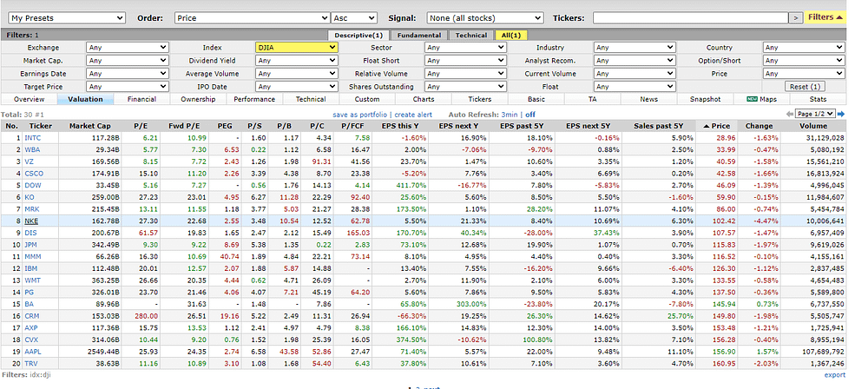
Task: Open the Snapshot view tab
Action: tap(705, 99)
